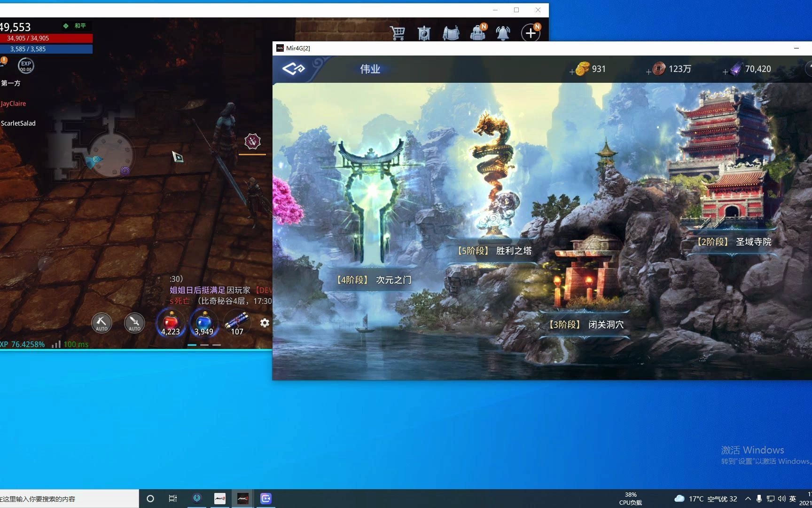Open the blue swirl browser taskbar icon
812x508 pixels.
[197, 498]
